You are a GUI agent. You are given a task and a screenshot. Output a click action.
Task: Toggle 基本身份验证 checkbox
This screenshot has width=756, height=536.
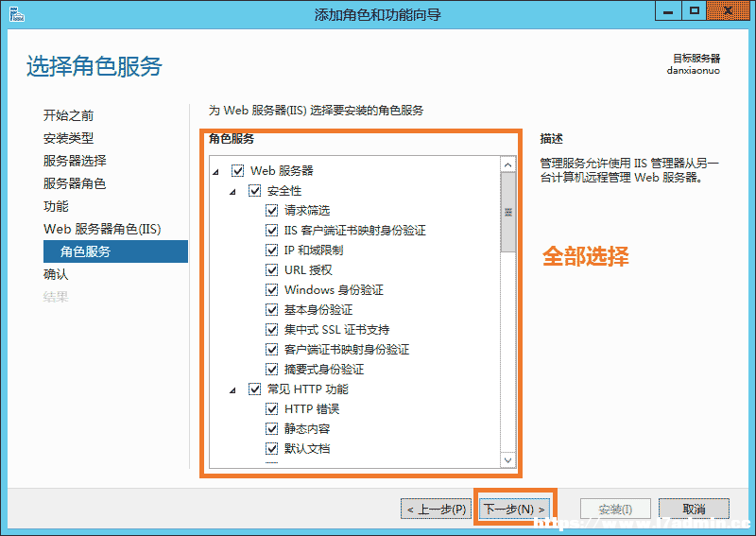[271, 309]
